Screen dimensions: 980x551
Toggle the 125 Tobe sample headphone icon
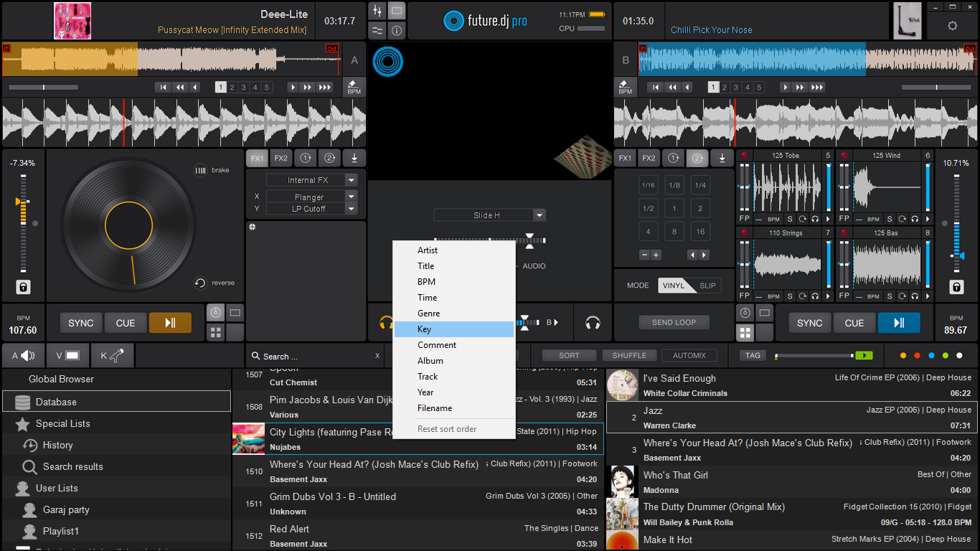pyautogui.click(x=814, y=219)
